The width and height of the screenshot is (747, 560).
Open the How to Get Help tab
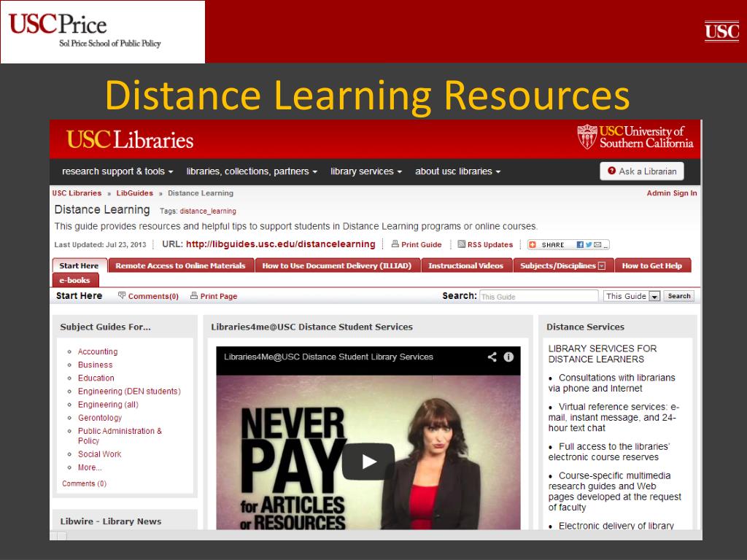[651, 265]
